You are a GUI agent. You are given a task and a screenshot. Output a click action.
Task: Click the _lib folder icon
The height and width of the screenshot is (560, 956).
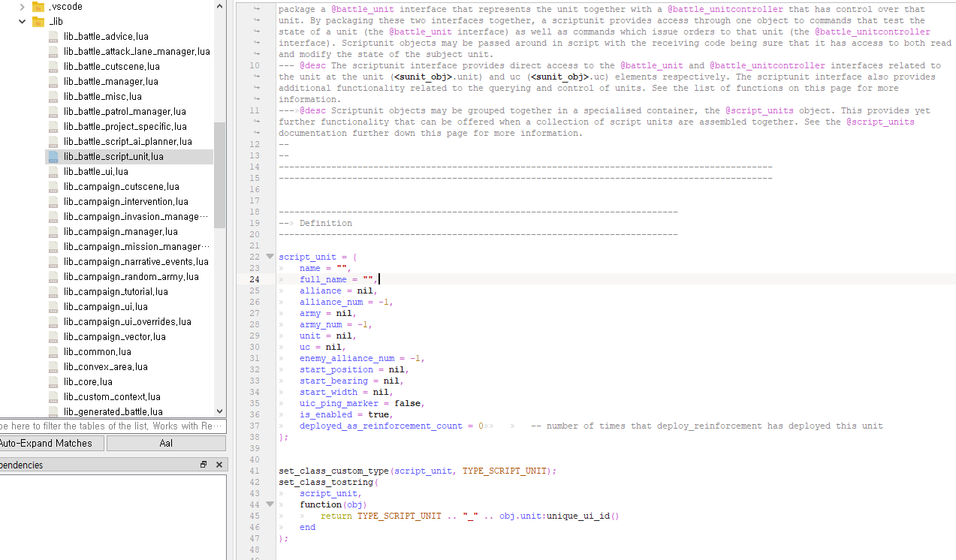pos(38,22)
